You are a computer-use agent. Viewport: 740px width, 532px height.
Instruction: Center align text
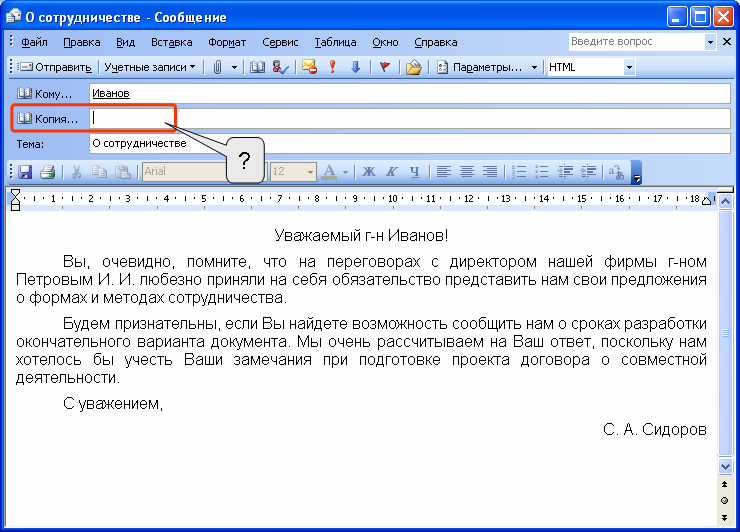pyautogui.click(x=467, y=172)
